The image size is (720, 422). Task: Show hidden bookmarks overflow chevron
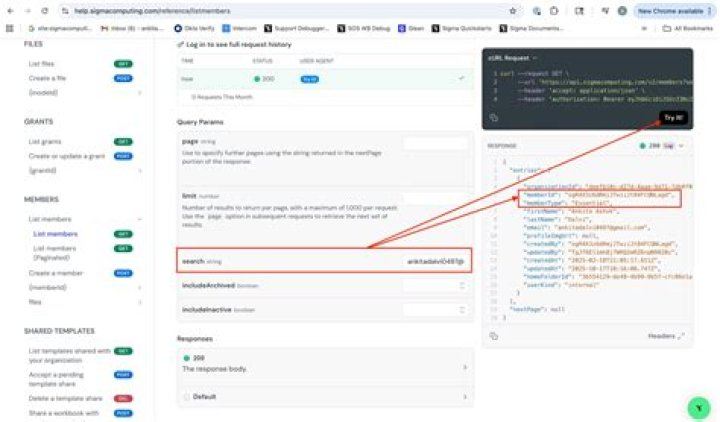(x=644, y=28)
